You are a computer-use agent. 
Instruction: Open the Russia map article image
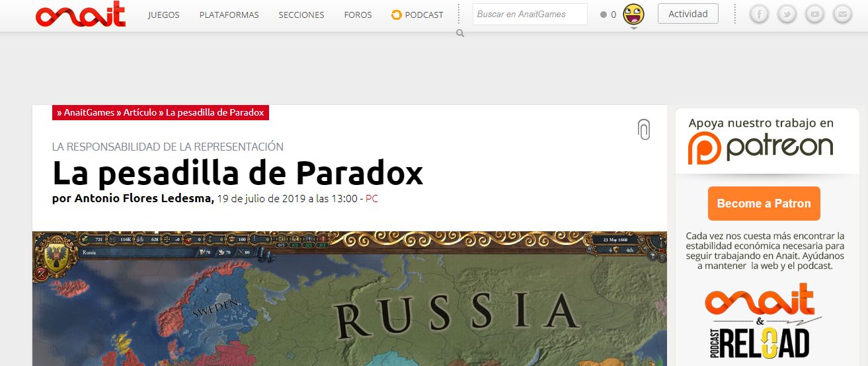coord(349,299)
